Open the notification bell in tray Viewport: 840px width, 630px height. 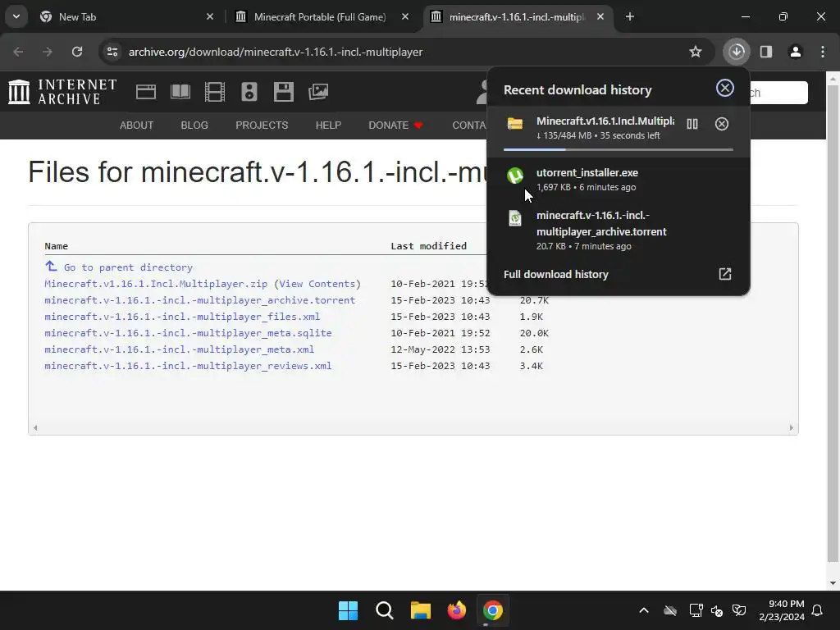pos(818,610)
